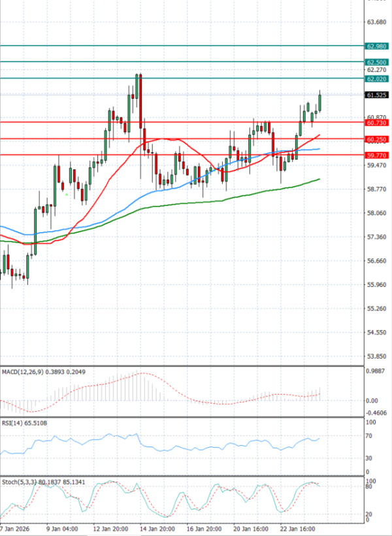Viewport: 392px width, 536px height.
Task: Click the 62.980 resistance level label
Action: [x=378, y=46]
